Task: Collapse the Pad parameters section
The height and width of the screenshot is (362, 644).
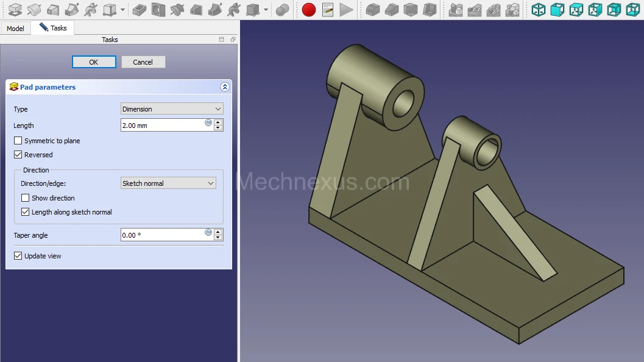Action: point(225,87)
